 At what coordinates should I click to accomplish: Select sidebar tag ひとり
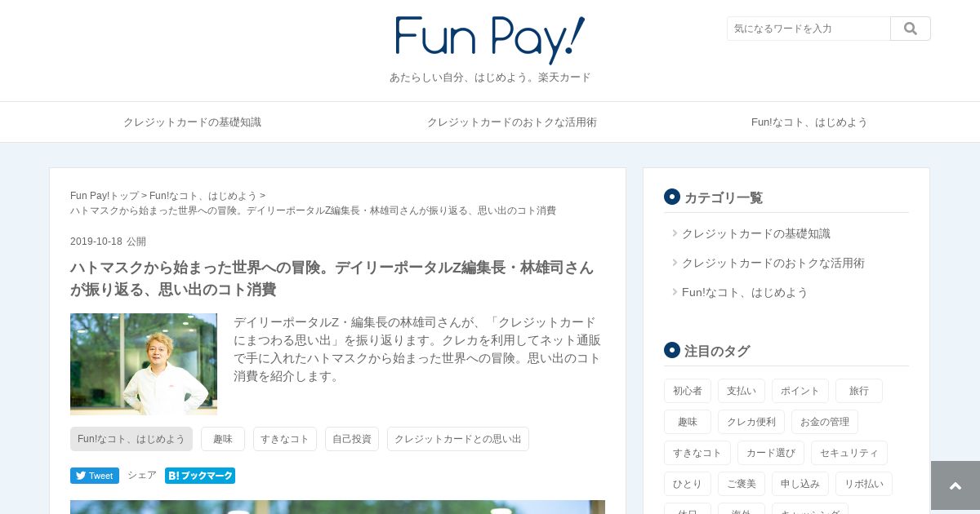coord(688,484)
